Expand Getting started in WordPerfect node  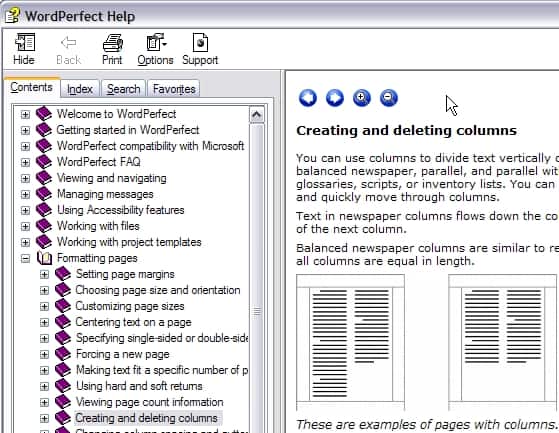(x=25, y=130)
